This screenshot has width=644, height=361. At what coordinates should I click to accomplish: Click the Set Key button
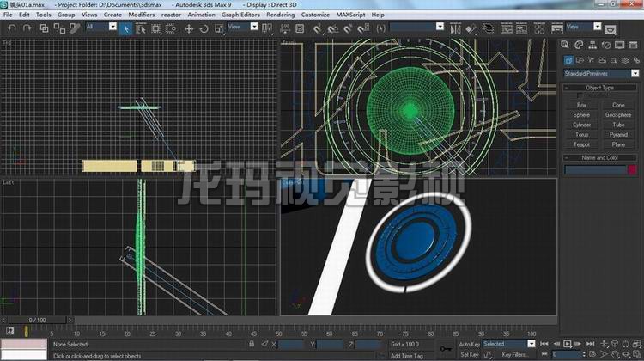click(469, 354)
